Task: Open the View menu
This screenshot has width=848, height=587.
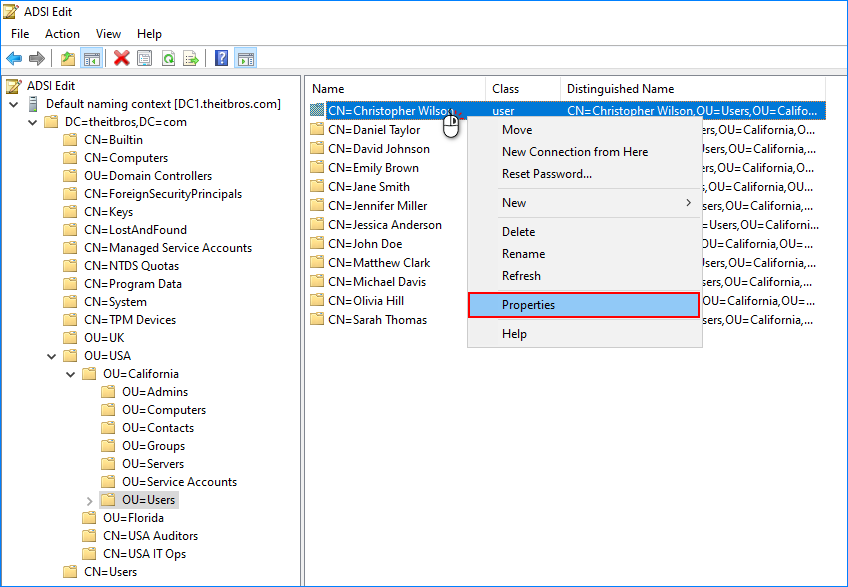Action: pyautogui.click(x=108, y=34)
